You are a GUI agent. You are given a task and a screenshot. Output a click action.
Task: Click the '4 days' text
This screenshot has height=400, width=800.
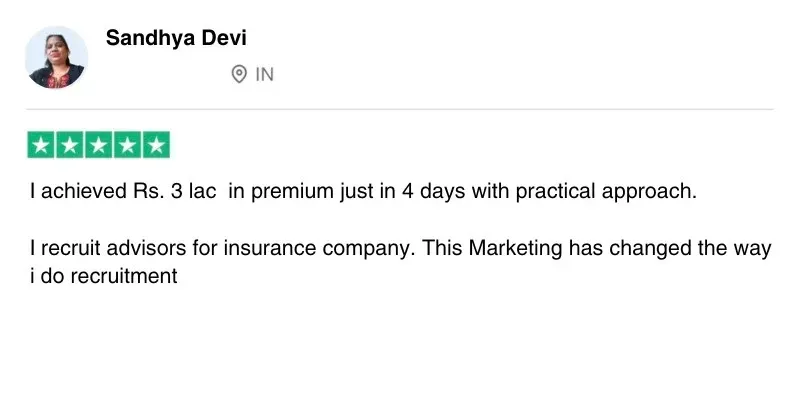[429, 192]
